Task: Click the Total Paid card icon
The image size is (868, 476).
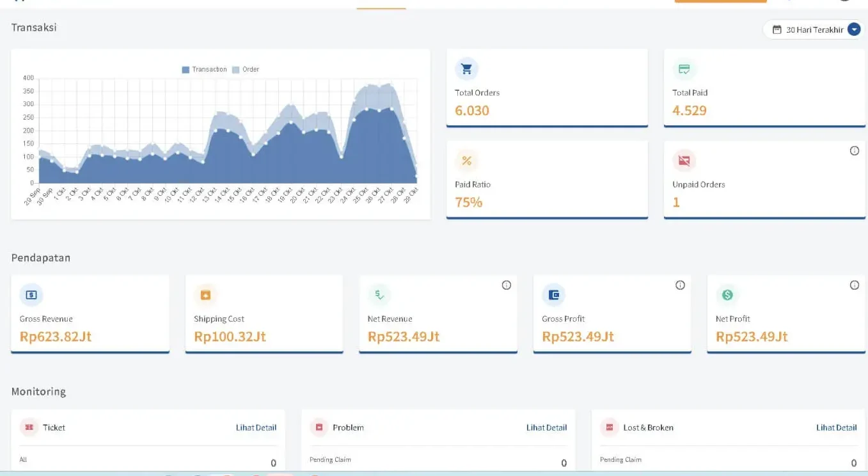Action: coord(684,69)
